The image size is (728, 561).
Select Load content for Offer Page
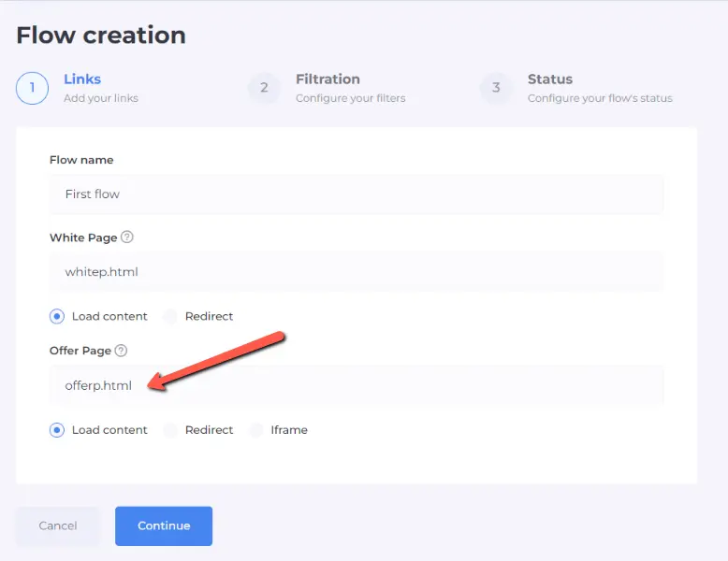tap(58, 430)
